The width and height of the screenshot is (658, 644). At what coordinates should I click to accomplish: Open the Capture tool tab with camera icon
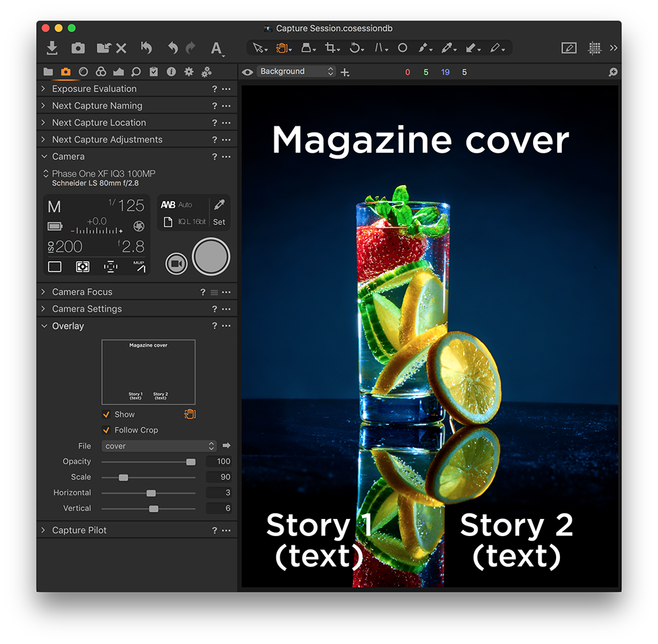[64, 72]
